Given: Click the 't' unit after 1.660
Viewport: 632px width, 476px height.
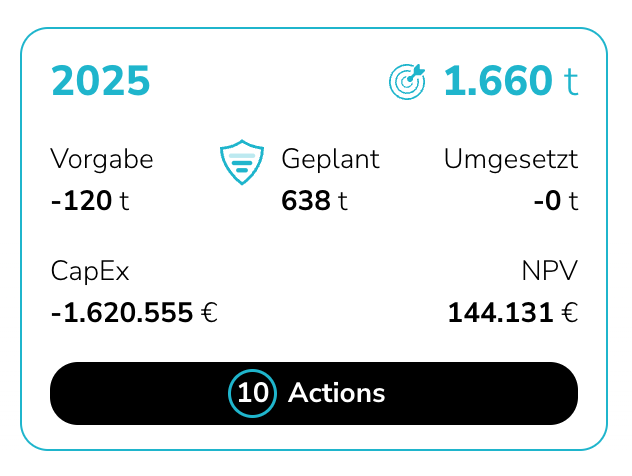Looking at the screenshot, I should tap(571, 82).
